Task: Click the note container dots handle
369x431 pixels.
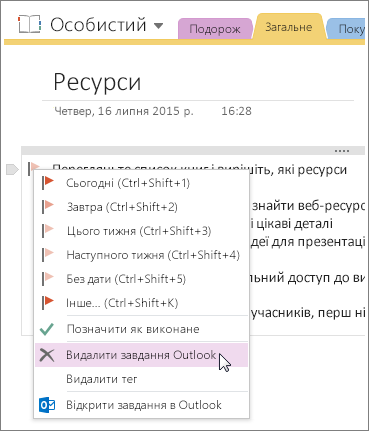Action: pyautogui.click(x=342, y=151)
